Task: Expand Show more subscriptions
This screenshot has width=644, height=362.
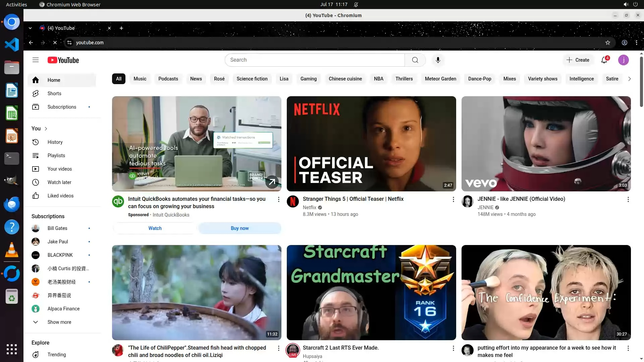Action: [59, 322]
